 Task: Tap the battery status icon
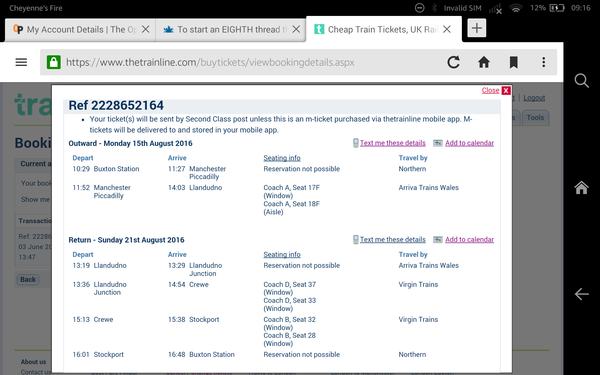coord(557,8)
